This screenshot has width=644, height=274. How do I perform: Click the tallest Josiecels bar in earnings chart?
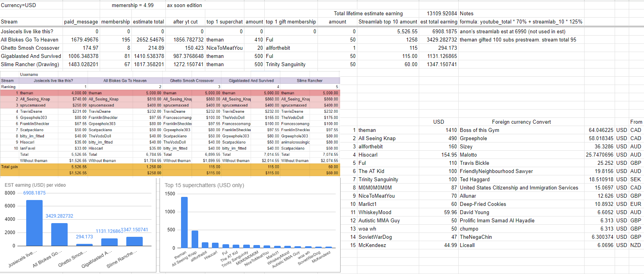coord(34,223)
